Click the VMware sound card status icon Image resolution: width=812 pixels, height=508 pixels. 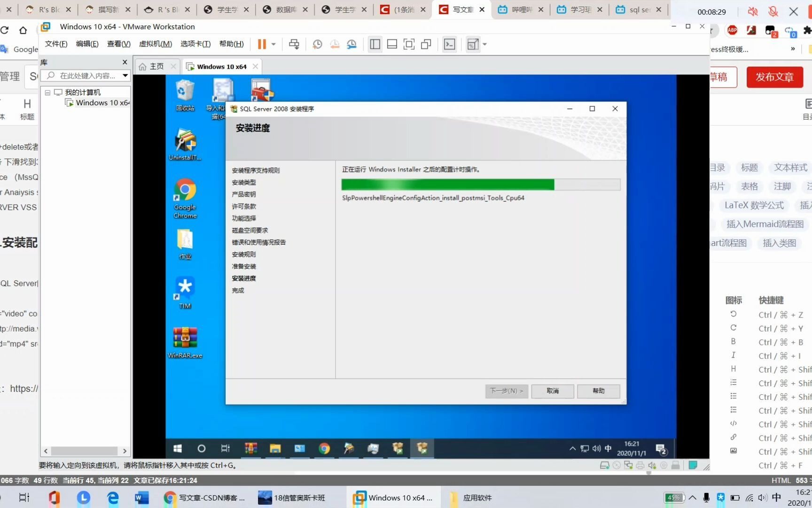[652, 465]
